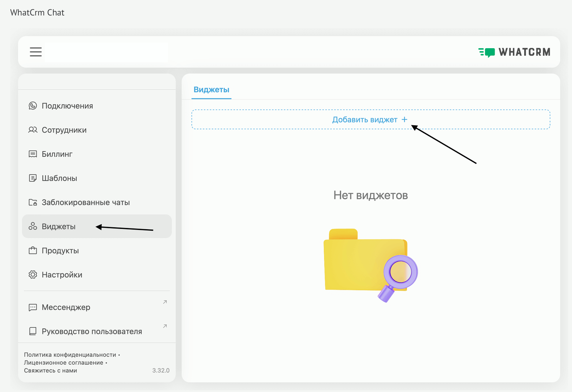Click the Свяжитесь с нами link
Viewport: 572px width, 392px height.
click(50, 371)
